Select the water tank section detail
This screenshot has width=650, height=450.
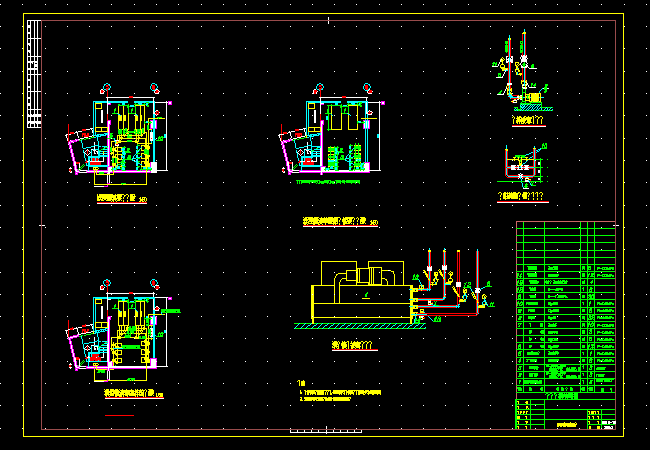click(522, 166)
